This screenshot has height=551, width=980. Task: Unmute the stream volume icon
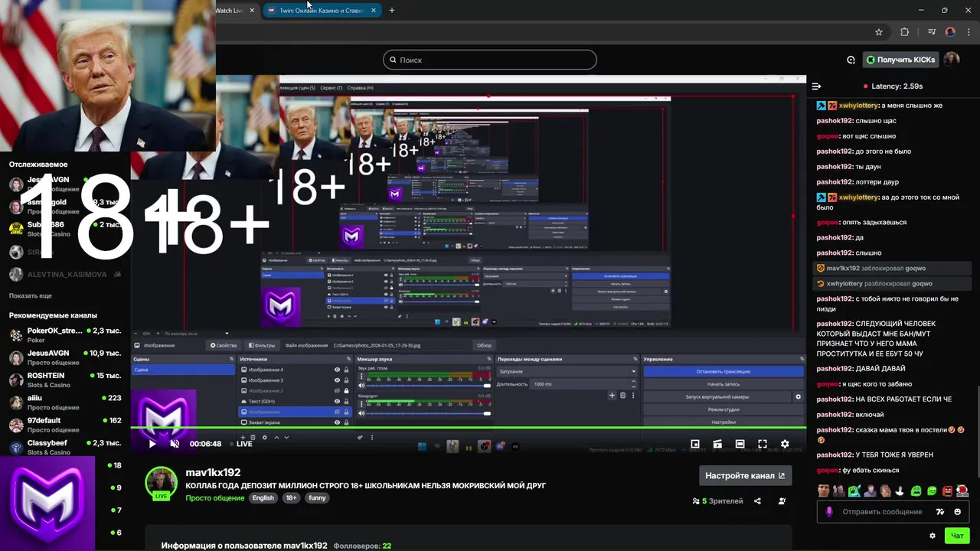click(x=175, y=444)
